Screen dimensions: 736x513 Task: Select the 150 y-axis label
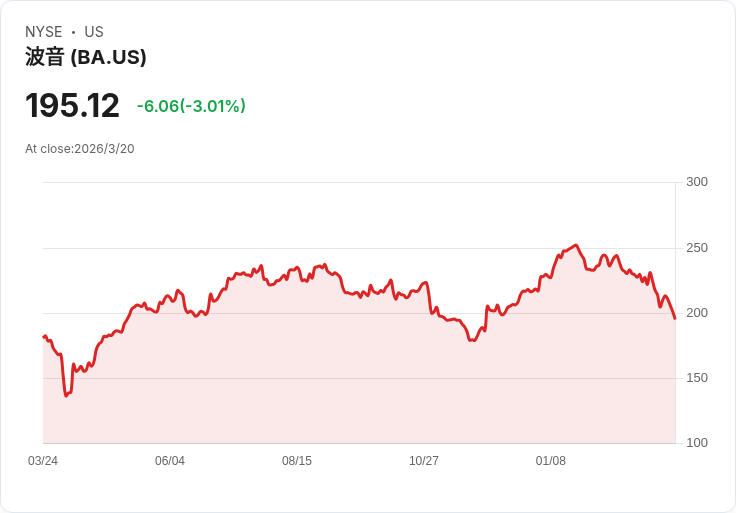pyautogui.click(x=697, y=378)
